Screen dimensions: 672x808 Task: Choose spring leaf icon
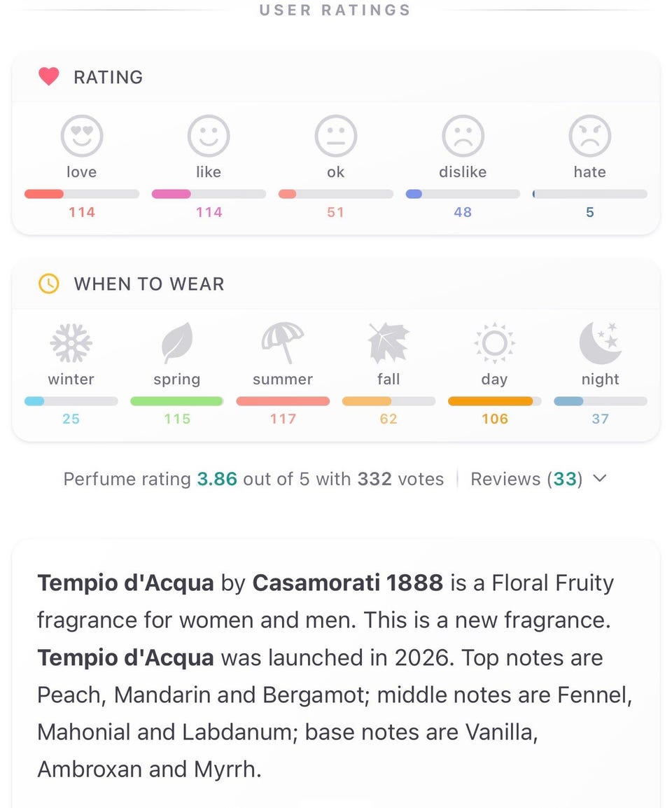pos(177,343)
